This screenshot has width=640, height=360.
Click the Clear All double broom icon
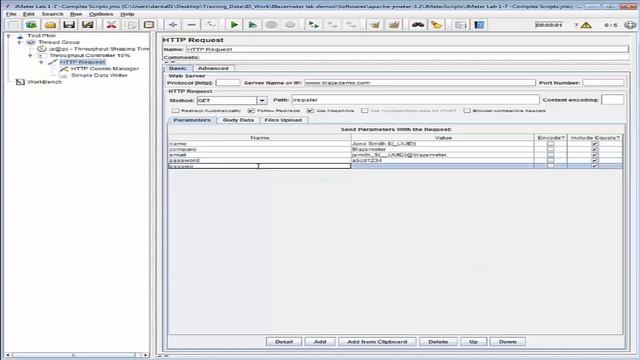[x=394, y=25]
